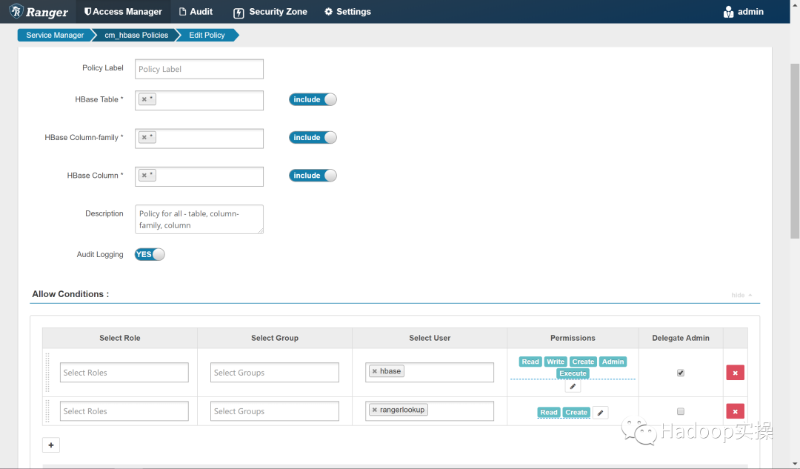
Task: Remove the * tag in HBase Table
Action: click(144, 99)
